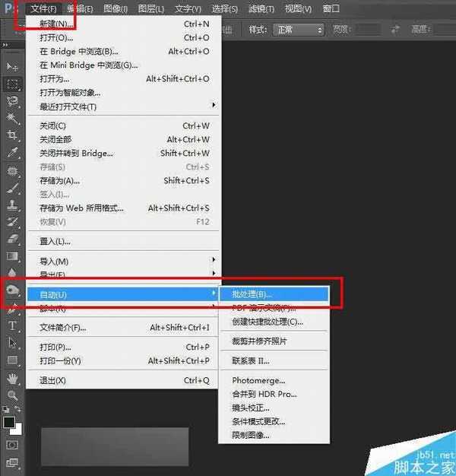Open the 样式 (Style) dropdown

tap(299, 30)
